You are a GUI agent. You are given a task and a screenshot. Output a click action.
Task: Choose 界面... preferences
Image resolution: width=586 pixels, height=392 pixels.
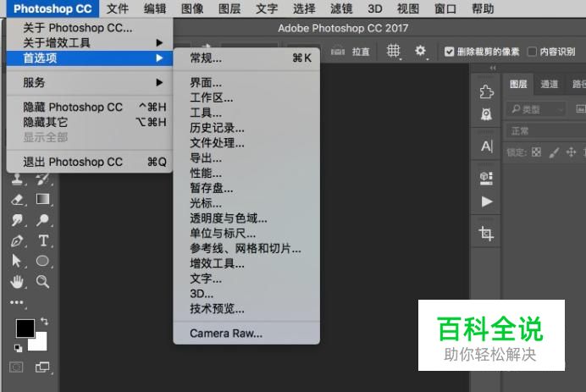coord(246,83)
